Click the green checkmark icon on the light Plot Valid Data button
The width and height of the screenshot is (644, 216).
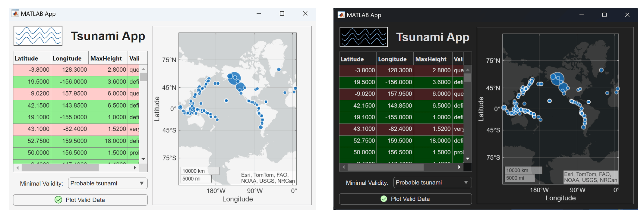(x=58, y=200)
